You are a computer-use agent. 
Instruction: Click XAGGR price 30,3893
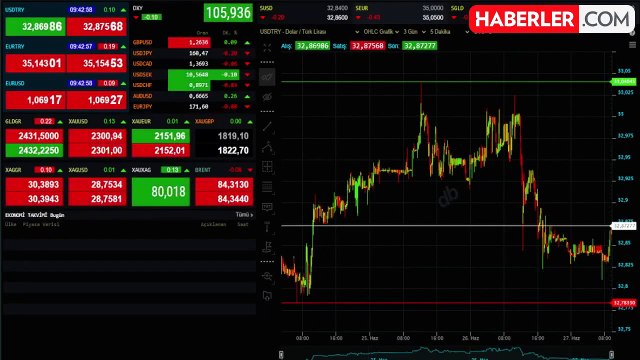pos(34,184)
